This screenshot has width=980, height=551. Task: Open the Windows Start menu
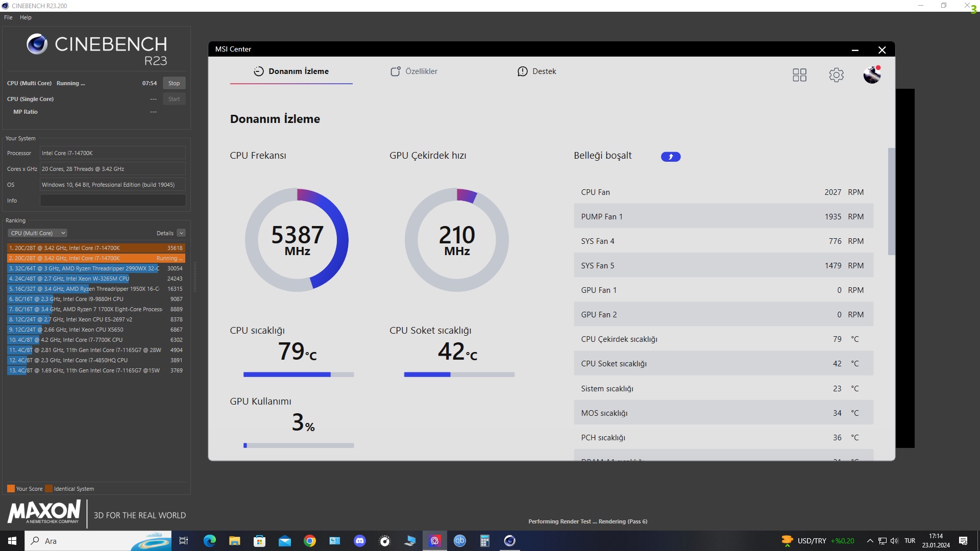coord(12,541)
